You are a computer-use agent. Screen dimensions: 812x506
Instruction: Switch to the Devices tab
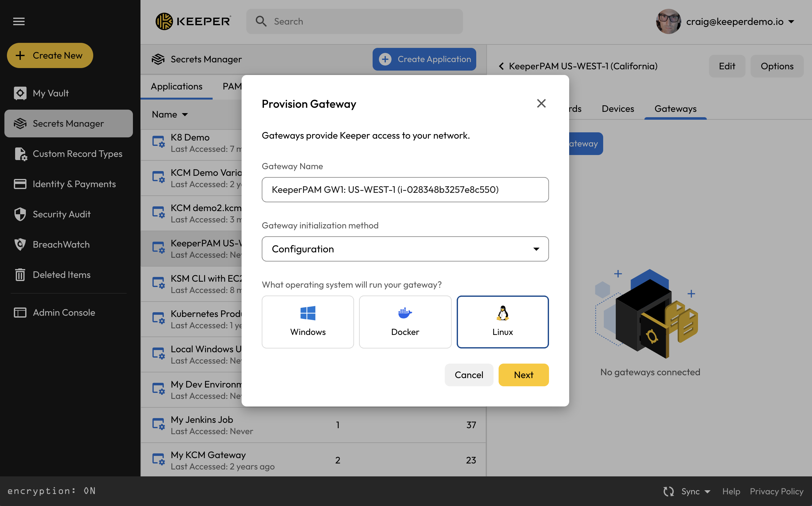point(617,109)
